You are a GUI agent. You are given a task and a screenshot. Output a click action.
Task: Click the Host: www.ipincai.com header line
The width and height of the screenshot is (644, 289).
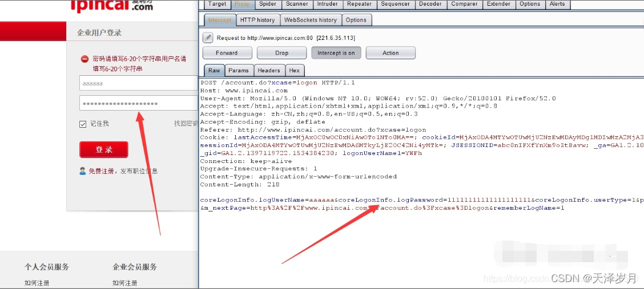pos(244,91)
